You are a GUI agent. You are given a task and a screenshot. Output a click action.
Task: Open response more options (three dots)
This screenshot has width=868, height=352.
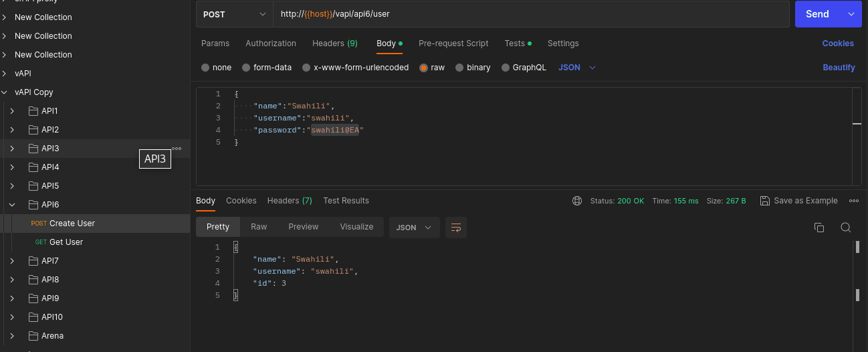[854, 201]
